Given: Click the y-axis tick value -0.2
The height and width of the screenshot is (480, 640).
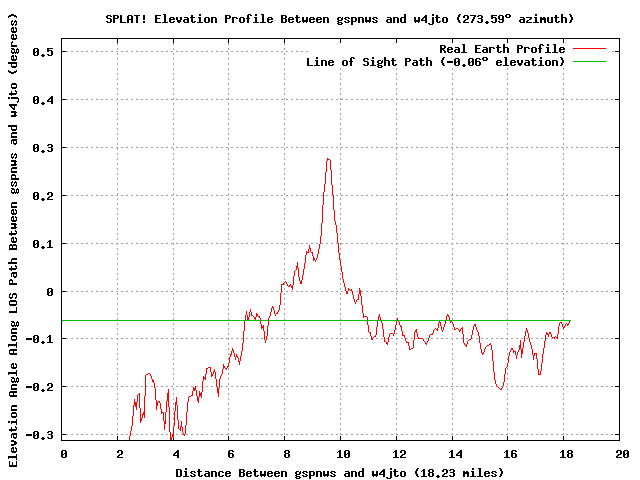Looking at the screenshot, I should tap(40, 387).
